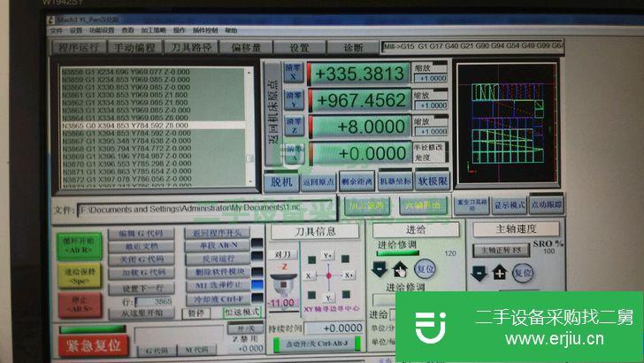The height and width of the screenshot is (363, 644).
Task: Switch to the 手动编程 tab
Action: (x=134, y=47)
